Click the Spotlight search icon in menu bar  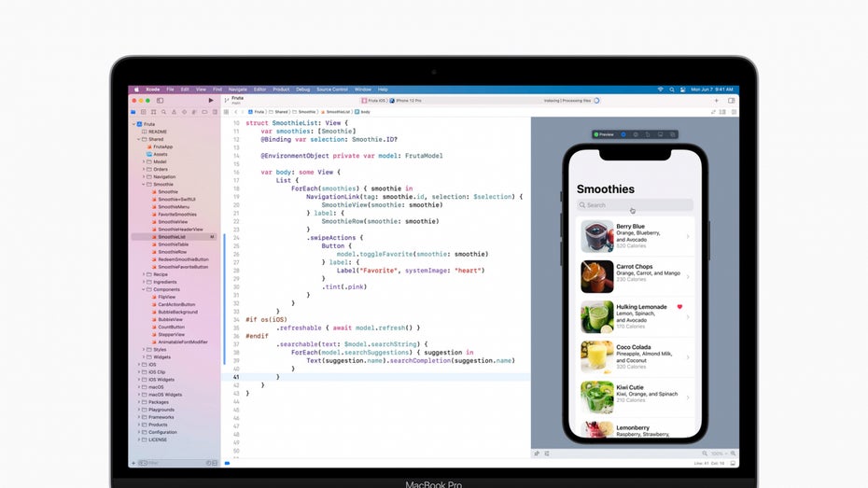click(x=673, y=90)
